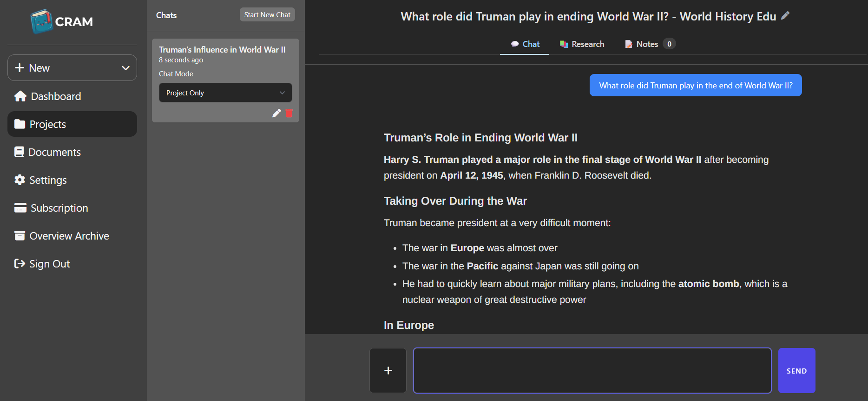
Task: Focus the chat message input field
Action: point(592,371)
